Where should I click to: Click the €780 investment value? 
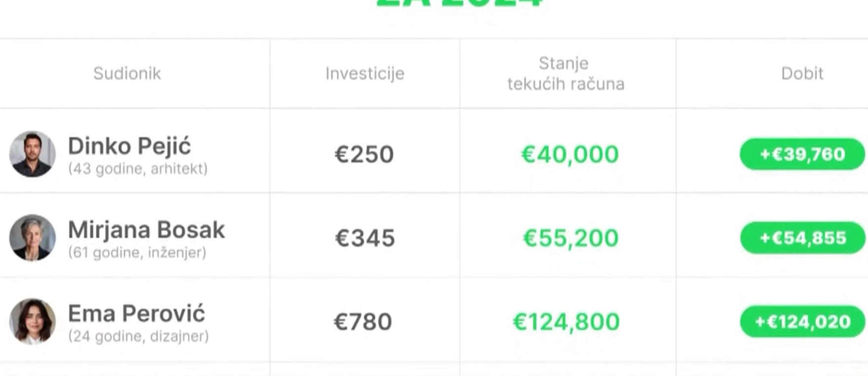(363, 322)
